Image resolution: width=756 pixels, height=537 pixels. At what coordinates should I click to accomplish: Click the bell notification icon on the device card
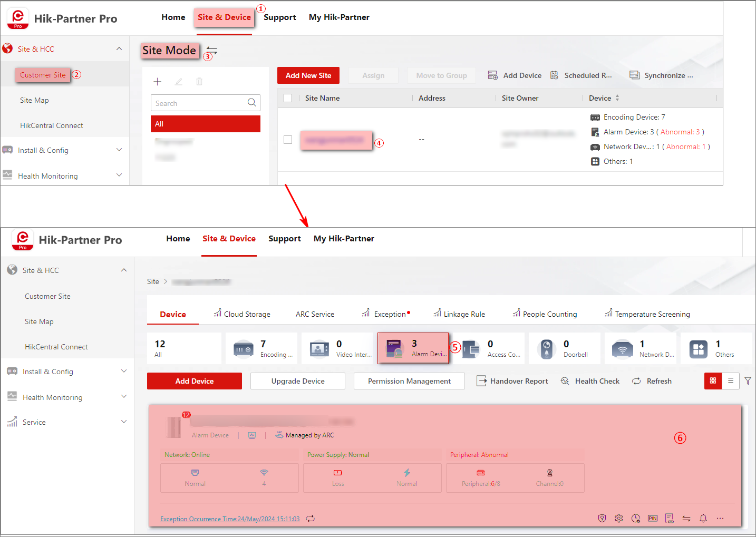coord(703,518)
